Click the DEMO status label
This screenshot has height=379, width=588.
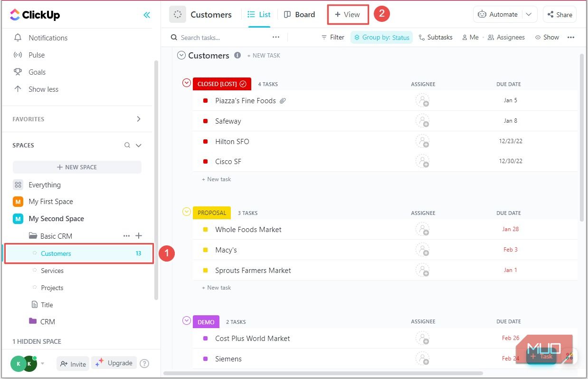pos(206,322)
